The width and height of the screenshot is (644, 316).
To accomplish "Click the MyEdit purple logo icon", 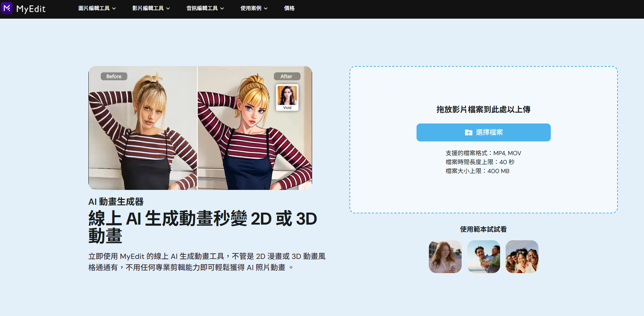I will coord(7,8).
